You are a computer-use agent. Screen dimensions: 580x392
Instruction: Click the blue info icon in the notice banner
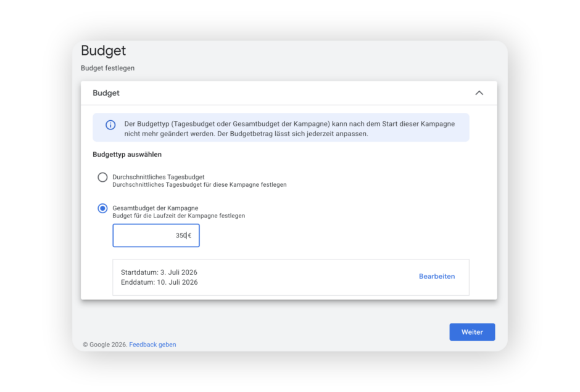tap(110, 125)
